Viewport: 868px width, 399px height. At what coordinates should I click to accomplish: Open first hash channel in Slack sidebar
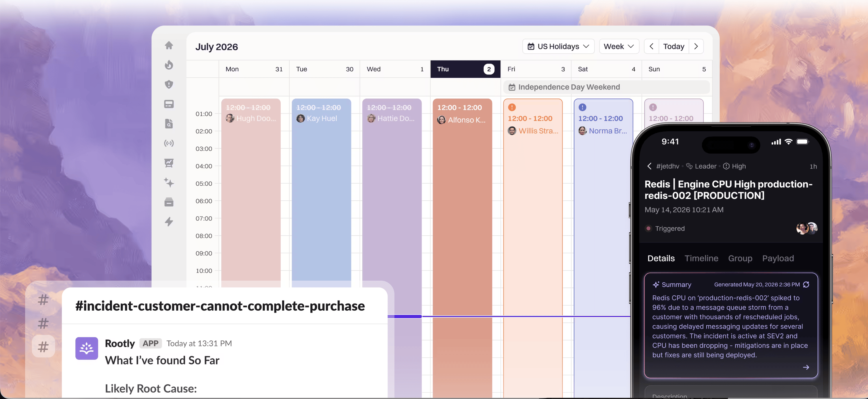(x=43, y=300)
